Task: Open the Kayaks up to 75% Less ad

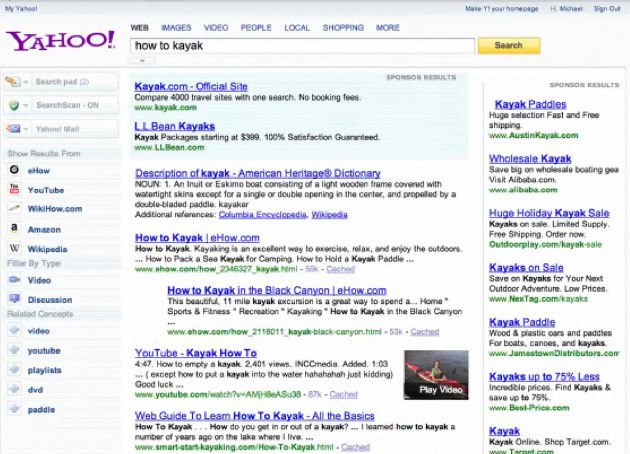Action: click(x=544, y=377)
